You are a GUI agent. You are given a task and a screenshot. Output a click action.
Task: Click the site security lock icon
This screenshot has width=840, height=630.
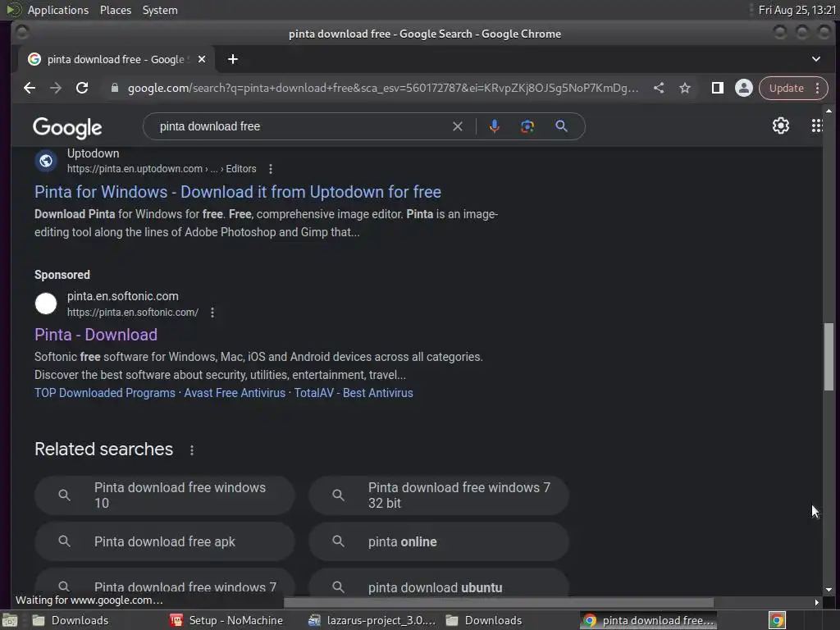pyautogui.click(x=114, y=88)
